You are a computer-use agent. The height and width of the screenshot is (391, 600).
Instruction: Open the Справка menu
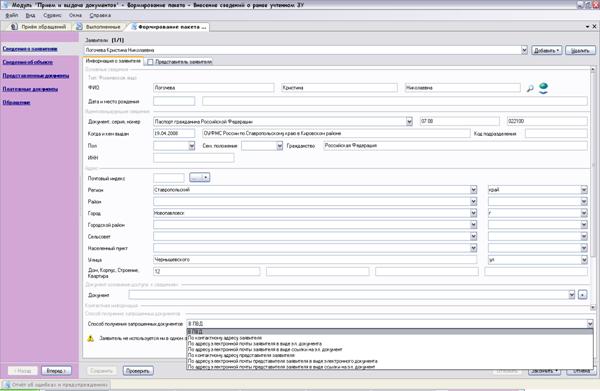100,15
